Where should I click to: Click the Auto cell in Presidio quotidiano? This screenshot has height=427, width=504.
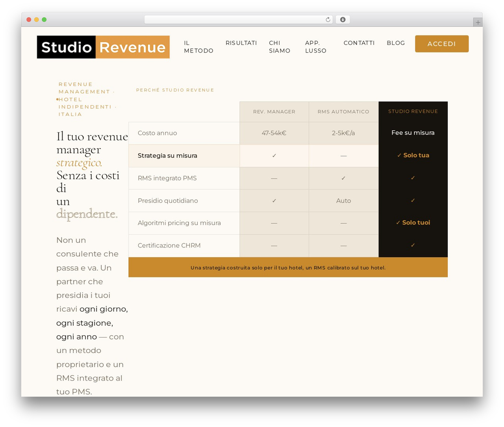click(x=343, y=201)
